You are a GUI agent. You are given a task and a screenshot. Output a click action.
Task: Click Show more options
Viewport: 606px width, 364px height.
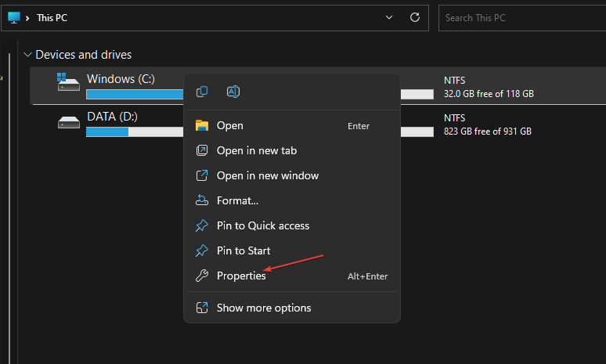(x=292, y=308)
